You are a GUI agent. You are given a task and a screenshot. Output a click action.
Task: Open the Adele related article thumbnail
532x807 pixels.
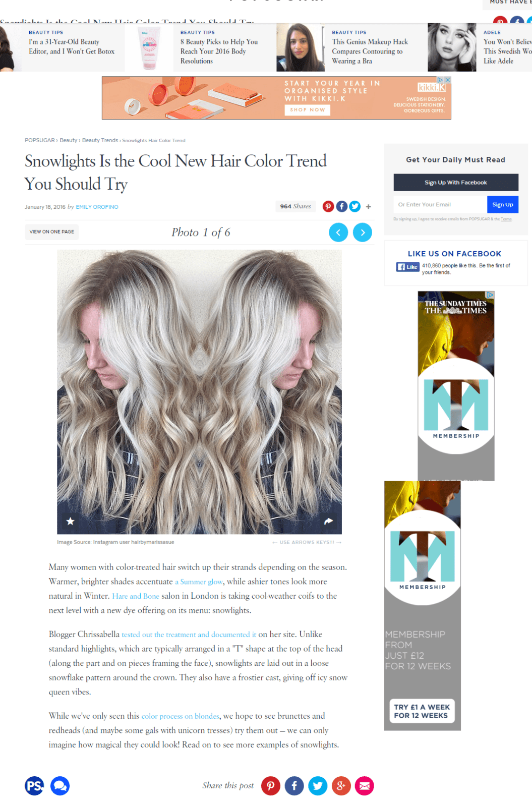pos(452,47)
